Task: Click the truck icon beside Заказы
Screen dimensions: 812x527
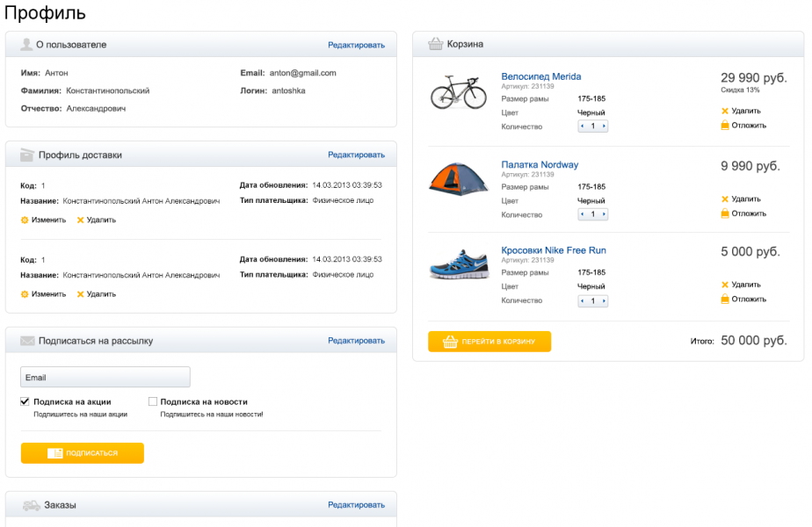Action: [31, 505]
